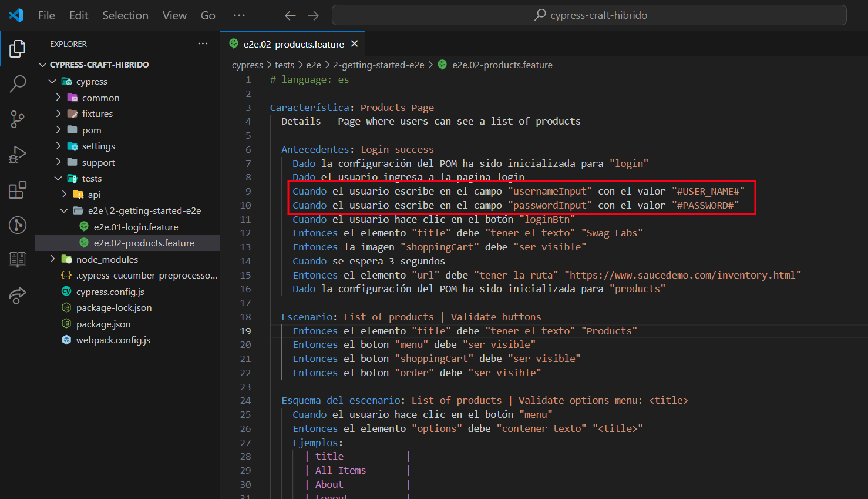Open the Edit menu
Screen dimensions: 868x499
(x=79, y=15)
